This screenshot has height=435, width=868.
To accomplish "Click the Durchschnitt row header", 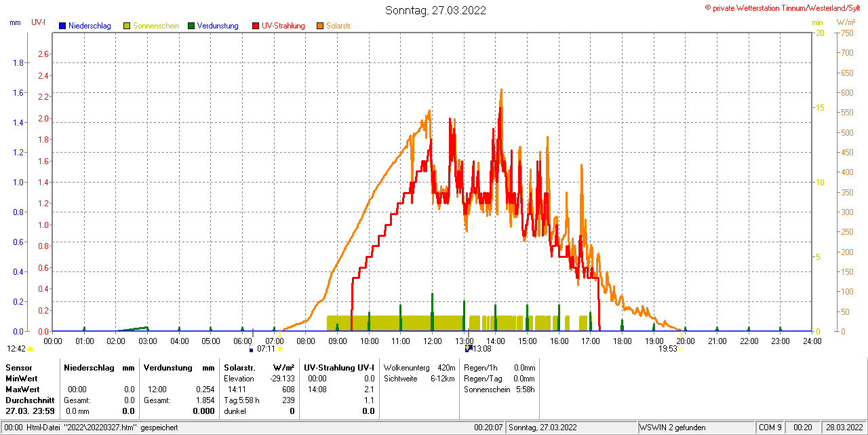I will (x=30, y=400).
